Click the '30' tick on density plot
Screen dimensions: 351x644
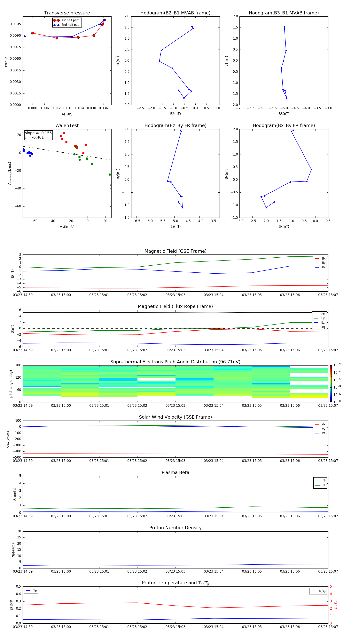tap(19, 531)
